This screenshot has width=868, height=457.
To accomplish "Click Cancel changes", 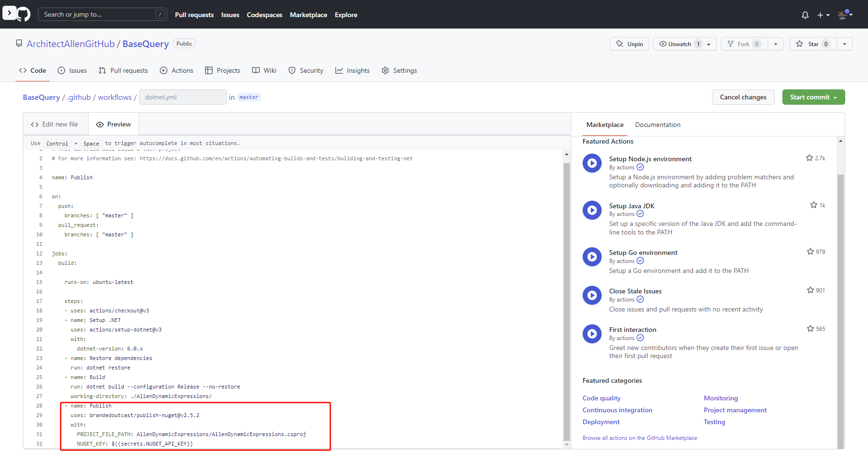I will click(x=743, y=97).
